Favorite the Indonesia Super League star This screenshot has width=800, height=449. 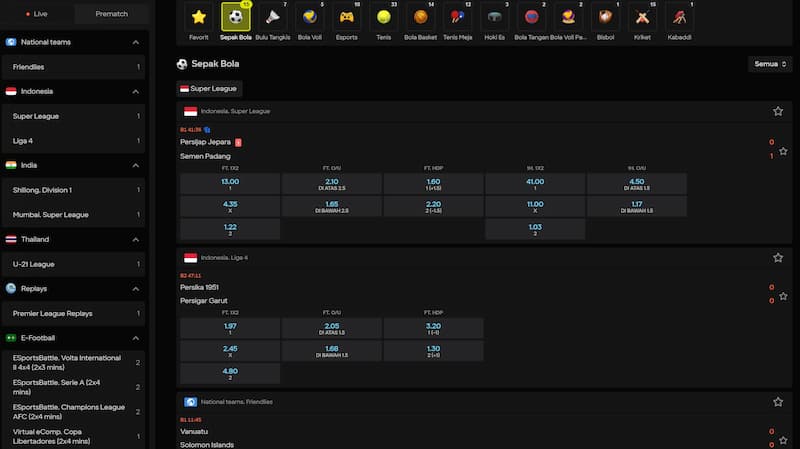(x=778, y=111)
